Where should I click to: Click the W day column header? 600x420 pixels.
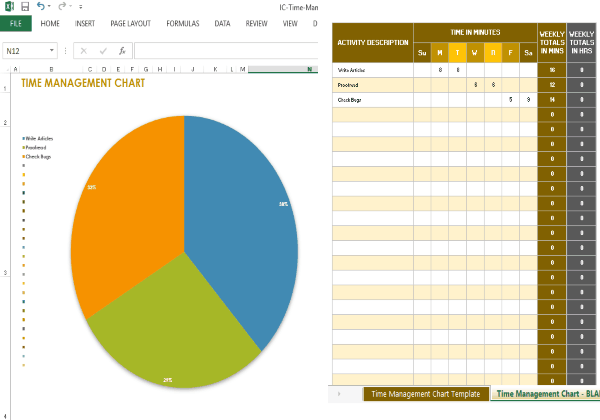coord(475,53)
